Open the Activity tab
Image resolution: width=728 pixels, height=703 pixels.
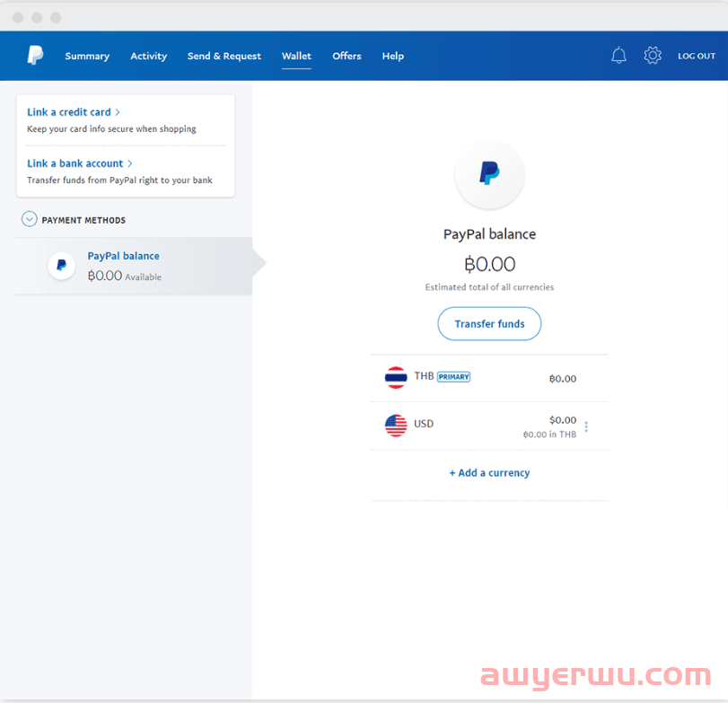[149, 57]
